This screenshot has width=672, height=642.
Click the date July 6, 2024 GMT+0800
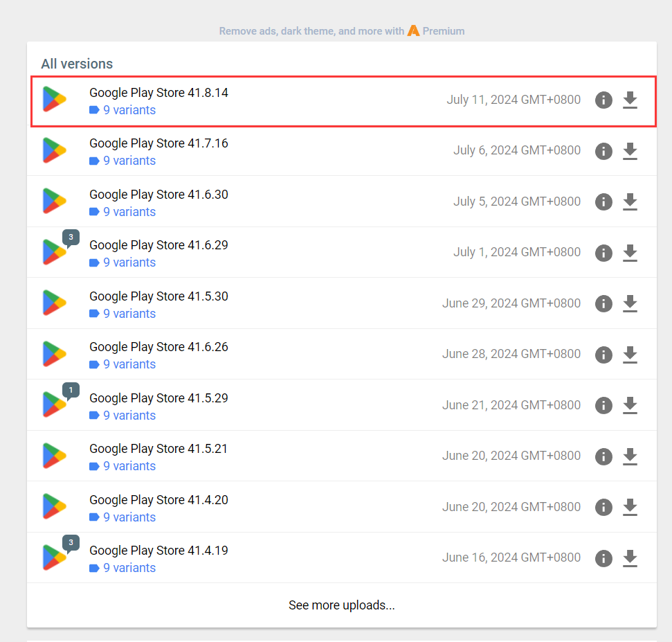pyautogui.click(x=517, y=150)
